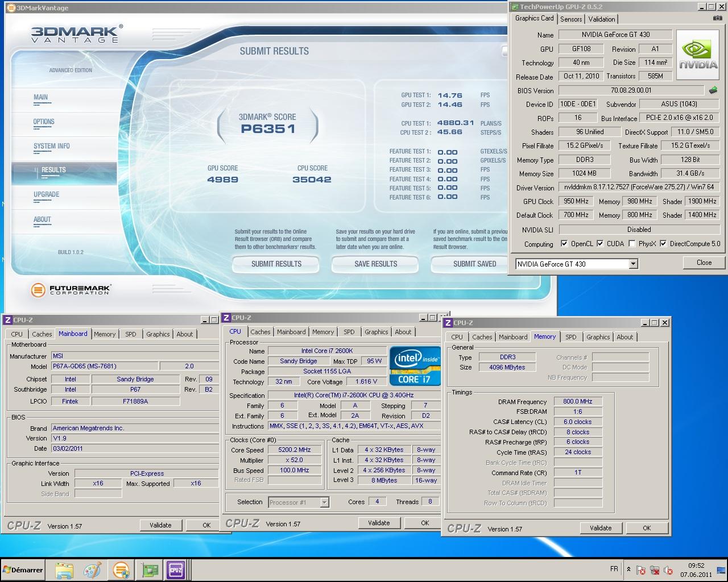Click Close button in GPU-Z
The image size is (728, 582).
[704, 263]
